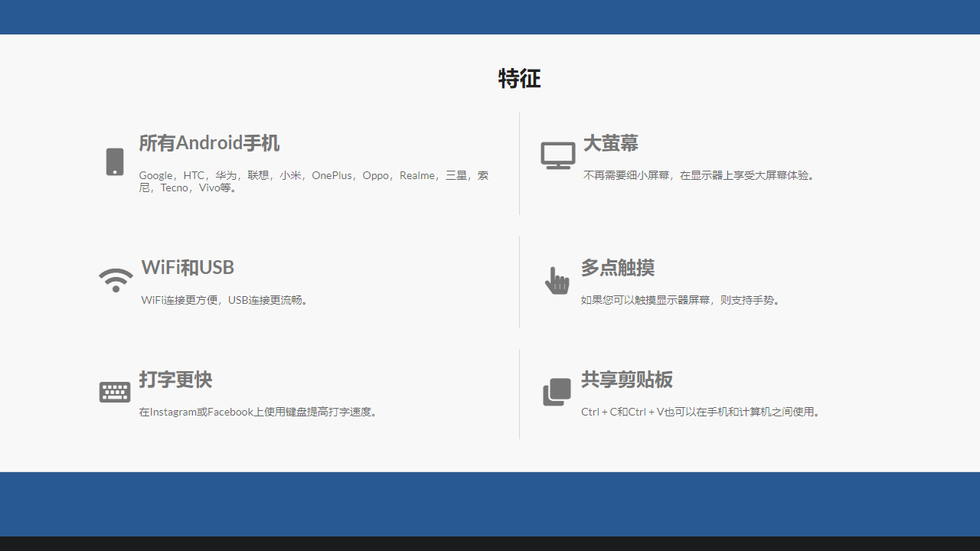Select the 打字更快 section title

175,380
